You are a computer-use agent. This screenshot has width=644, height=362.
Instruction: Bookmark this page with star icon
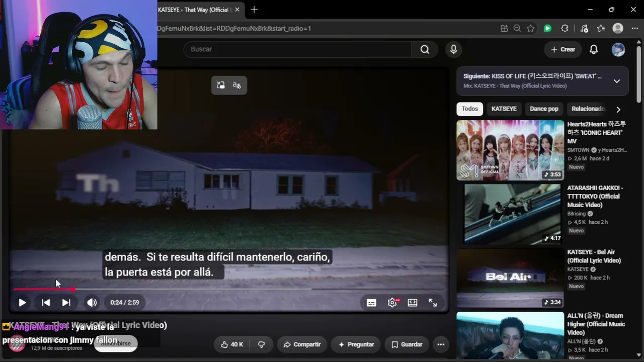click(531, 29)
